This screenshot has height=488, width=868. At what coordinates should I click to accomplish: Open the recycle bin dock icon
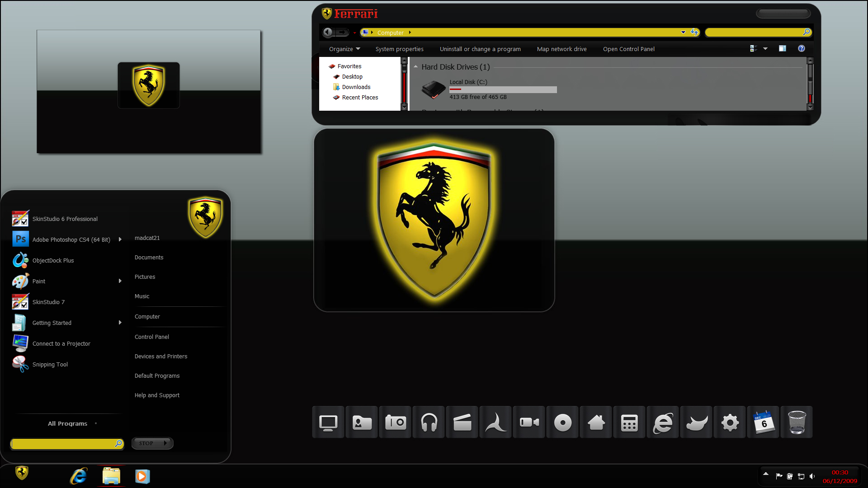click(x=797, y=422)
